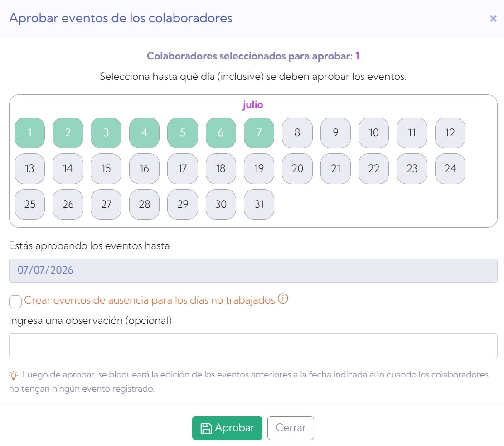Pick day 16 as approval limit
Screen dimensions: 504x446
[x=144, y=169]
